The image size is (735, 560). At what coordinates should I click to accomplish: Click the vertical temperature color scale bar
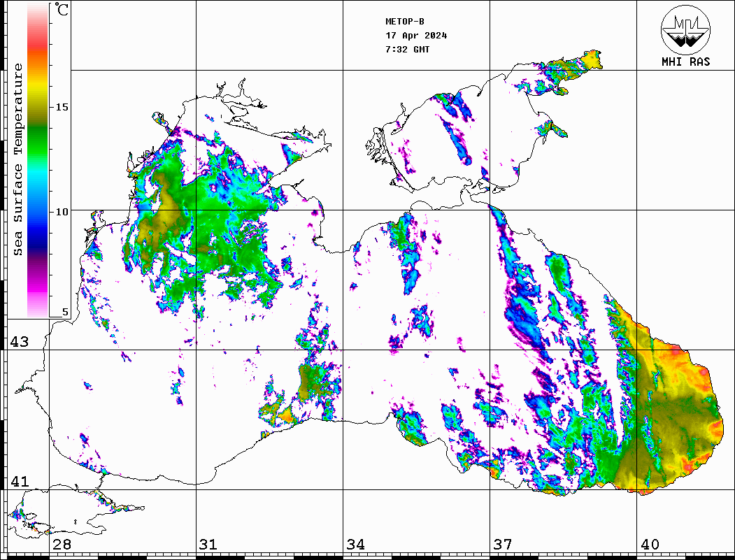(38, 160)
